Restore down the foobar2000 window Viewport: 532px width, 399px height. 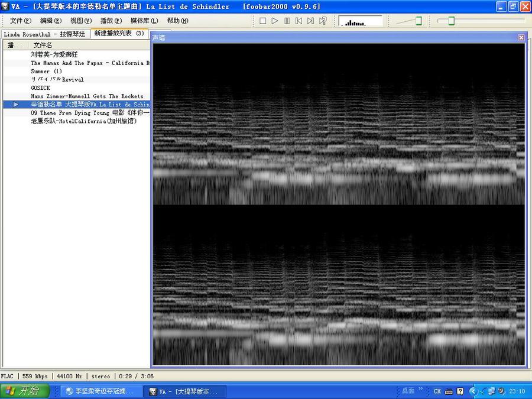click(513, 7)
